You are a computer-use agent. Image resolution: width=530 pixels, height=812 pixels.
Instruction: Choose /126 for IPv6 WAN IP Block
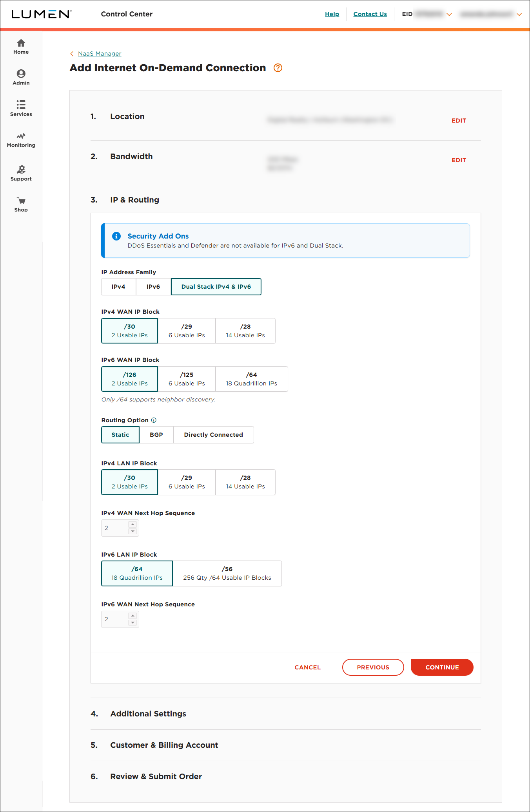130,379
